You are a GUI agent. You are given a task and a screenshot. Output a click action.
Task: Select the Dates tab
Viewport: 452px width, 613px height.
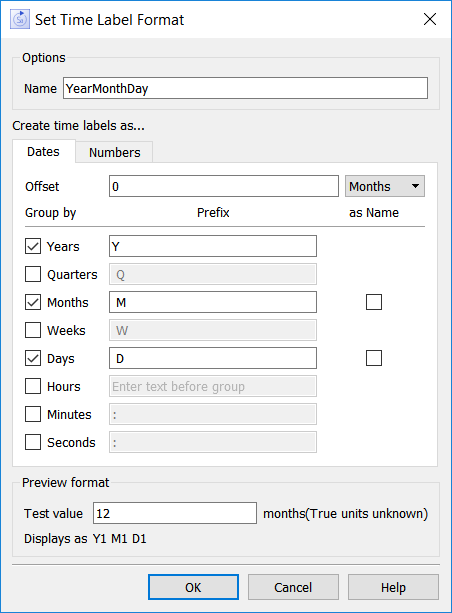tap(43, 151)
